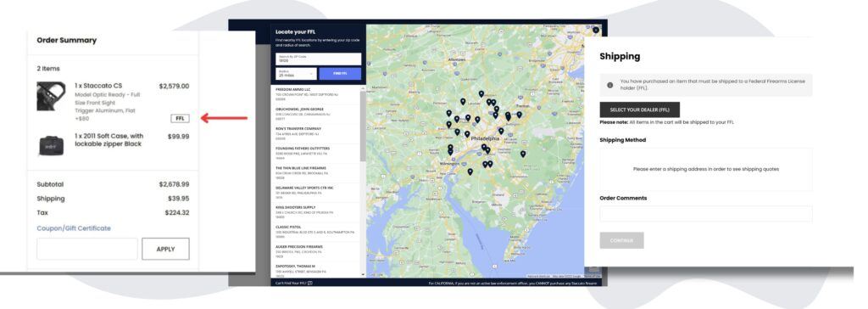
Task: Click Select Your Dealer (FFL) button
Action: click(x=639, y=110)
